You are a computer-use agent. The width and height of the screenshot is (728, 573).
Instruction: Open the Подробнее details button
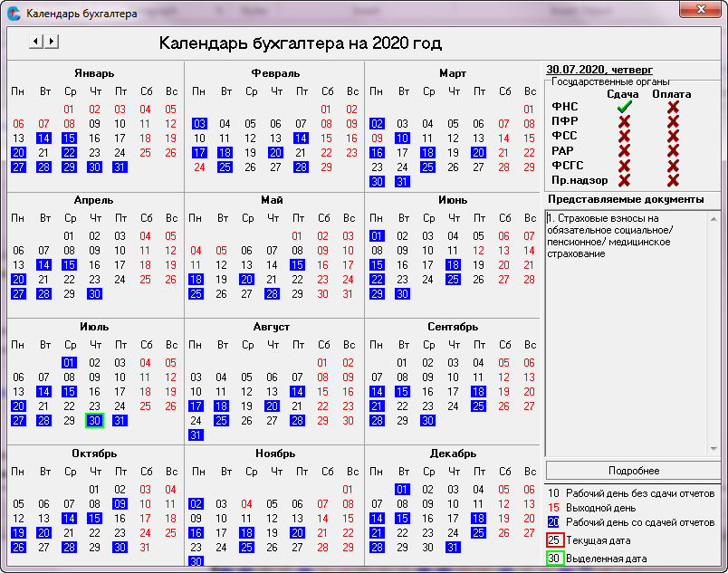pos(633,471)
